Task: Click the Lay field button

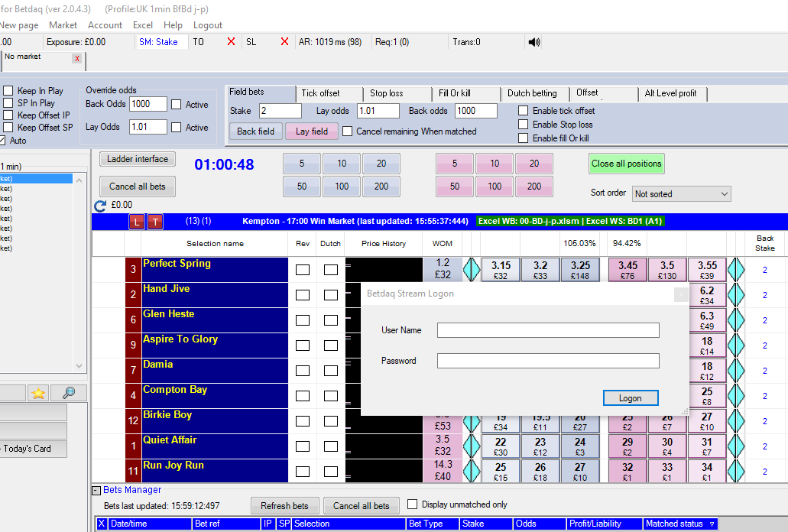Action: pos(312,131)
